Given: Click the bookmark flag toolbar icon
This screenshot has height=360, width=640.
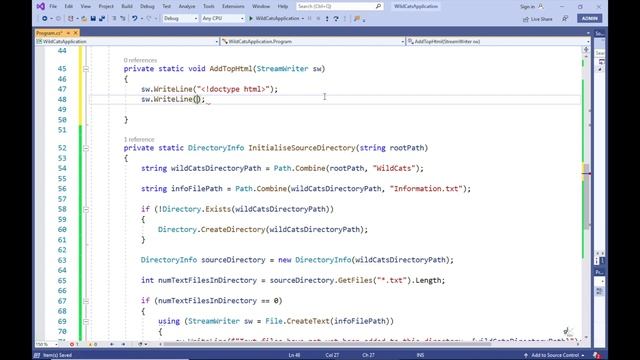Looking at the screenshot, I should [357, 19].
